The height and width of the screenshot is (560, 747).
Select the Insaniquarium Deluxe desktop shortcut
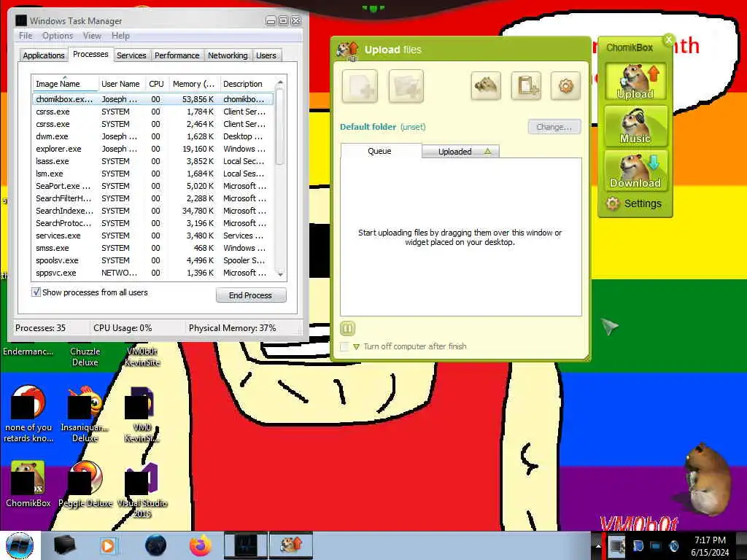pyautogui.click(x=85, y=414)
